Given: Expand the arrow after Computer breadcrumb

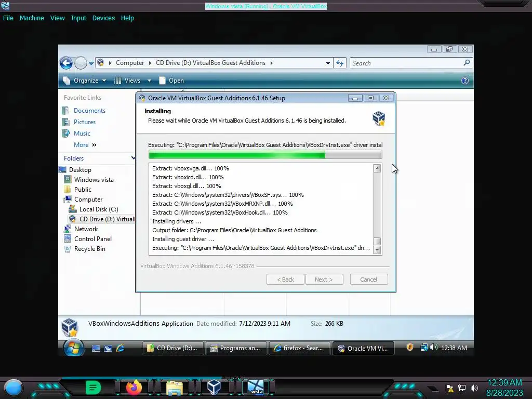Looking at the screenshot, I should point(150,63).
